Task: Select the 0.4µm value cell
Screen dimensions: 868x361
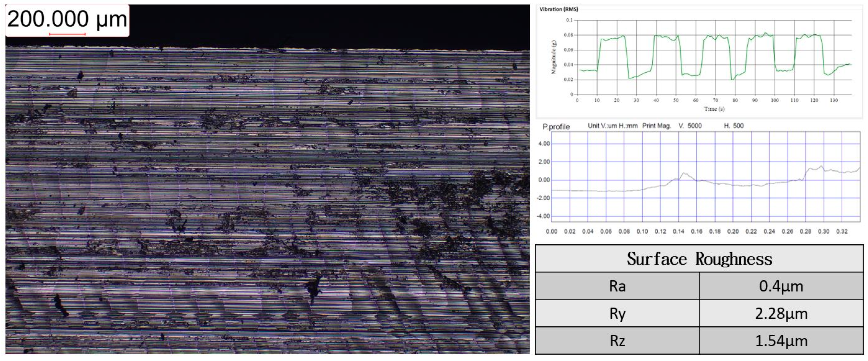Action: click(781, 286)
